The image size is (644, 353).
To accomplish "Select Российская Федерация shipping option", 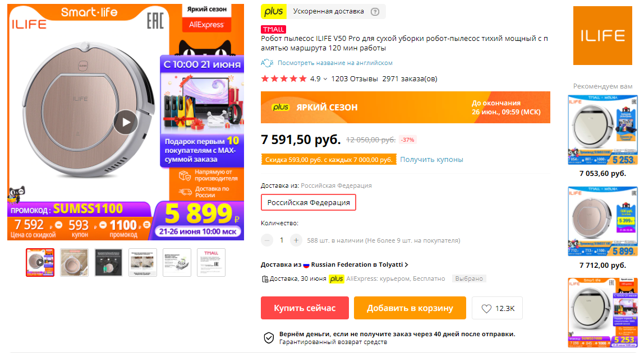I will [x=309, y=202].
